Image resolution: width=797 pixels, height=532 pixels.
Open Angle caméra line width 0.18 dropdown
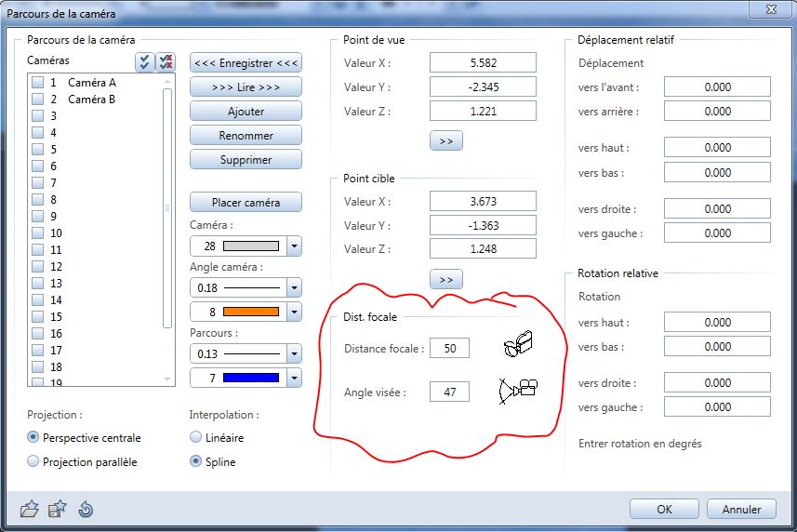pyautogui.click(x=294, y=288)
